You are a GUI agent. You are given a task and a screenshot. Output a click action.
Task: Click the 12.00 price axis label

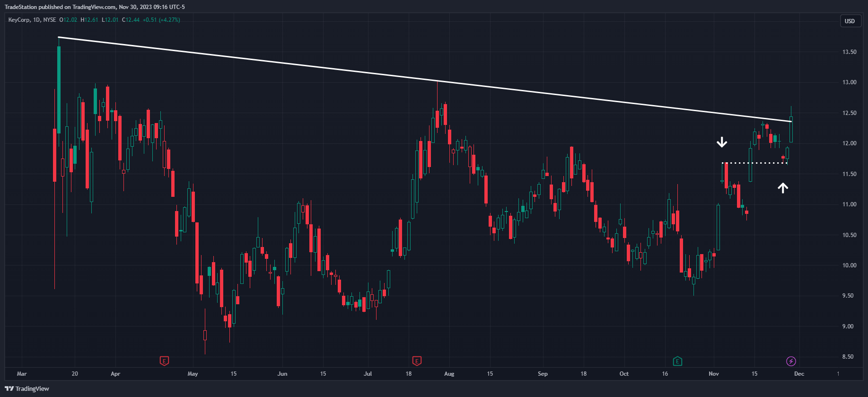click(849, 143)
